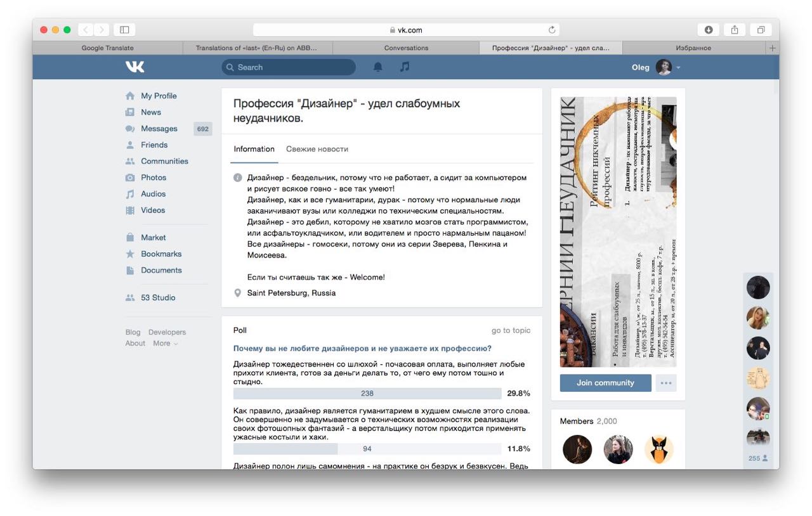Toggle Safari sidebar button
This screenshot has width=812, height=516.
point(124,30)
